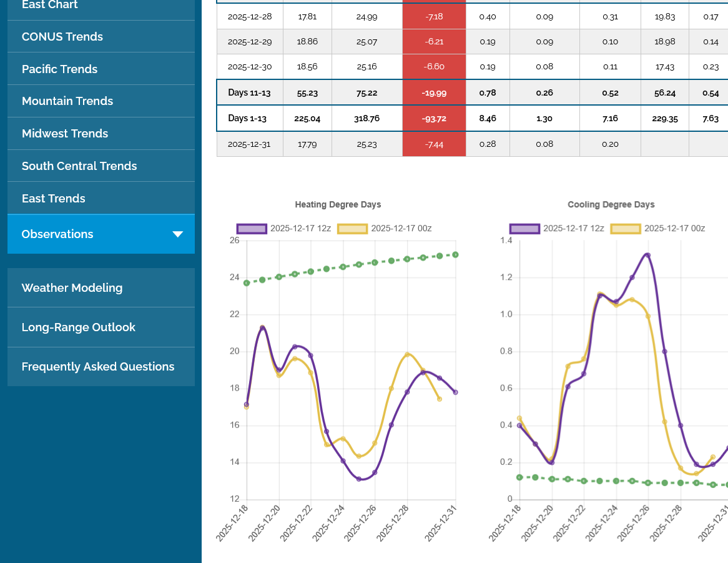Open East Trends in the sidebar
Viewport: 728px width, 563px height.
pos(54,199)
